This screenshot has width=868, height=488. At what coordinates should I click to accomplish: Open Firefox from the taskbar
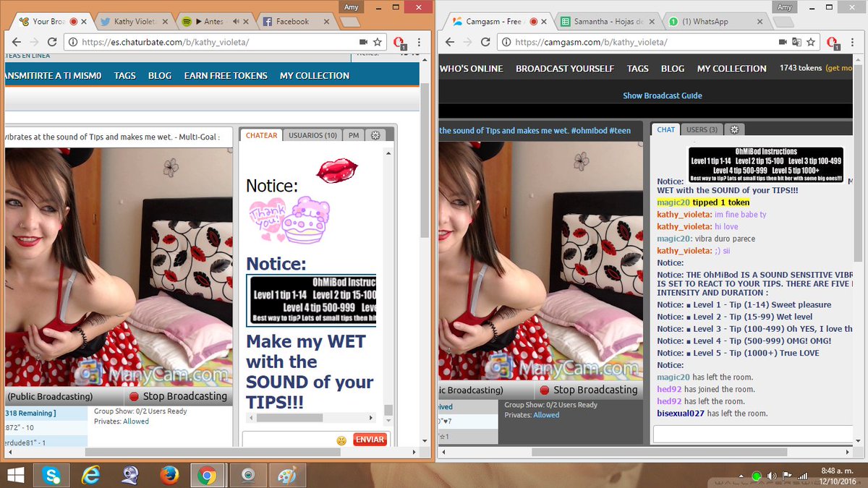pos(169,475)
